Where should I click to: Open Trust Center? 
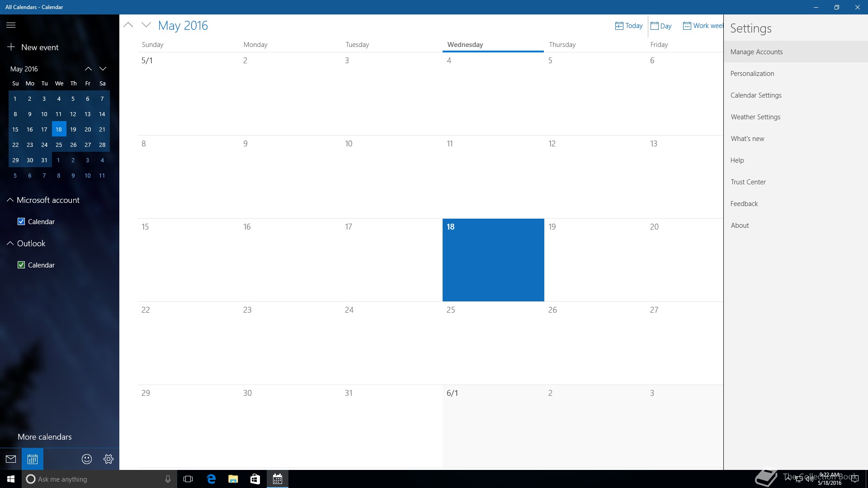point(796,182)
